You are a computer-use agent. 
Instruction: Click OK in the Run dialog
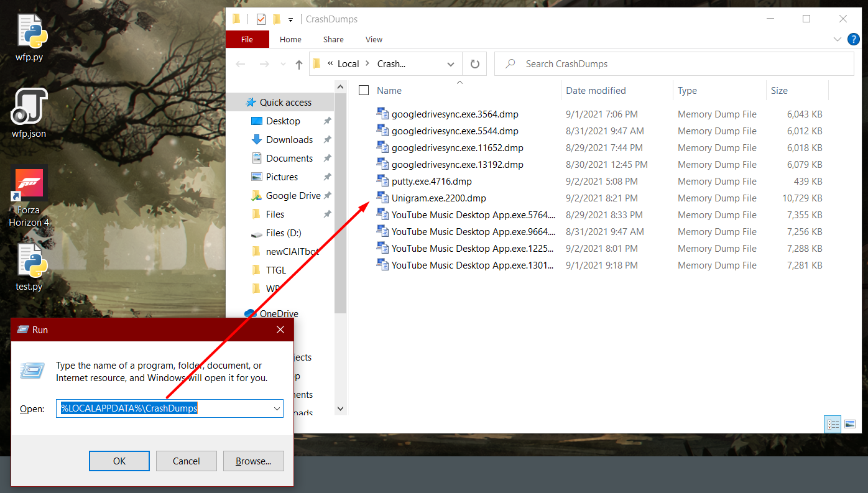click(x=119, y=461)
